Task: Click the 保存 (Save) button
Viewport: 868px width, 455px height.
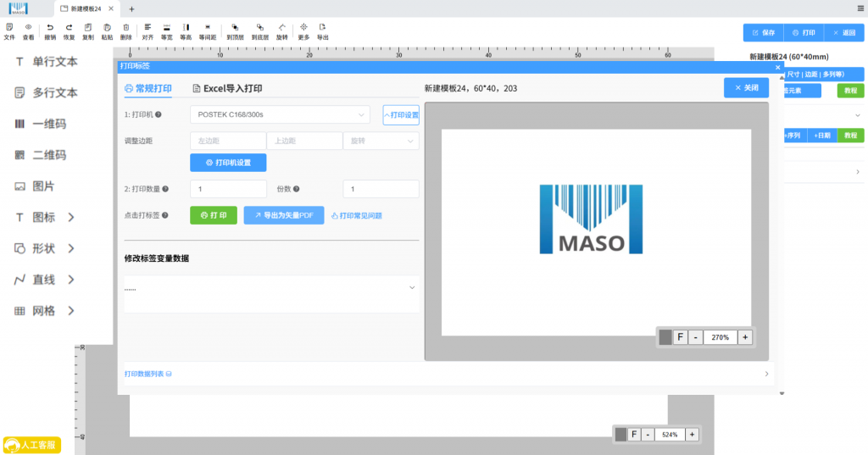Action: point(764,33)
